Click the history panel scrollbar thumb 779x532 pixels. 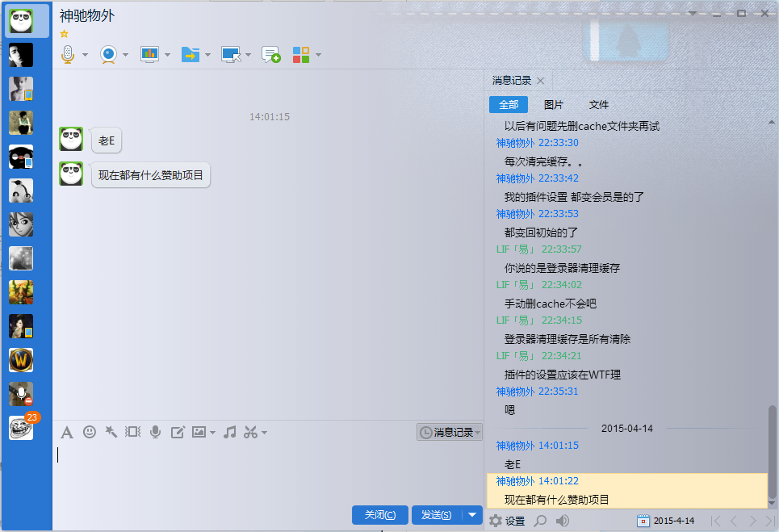click(x=772, y=451)
